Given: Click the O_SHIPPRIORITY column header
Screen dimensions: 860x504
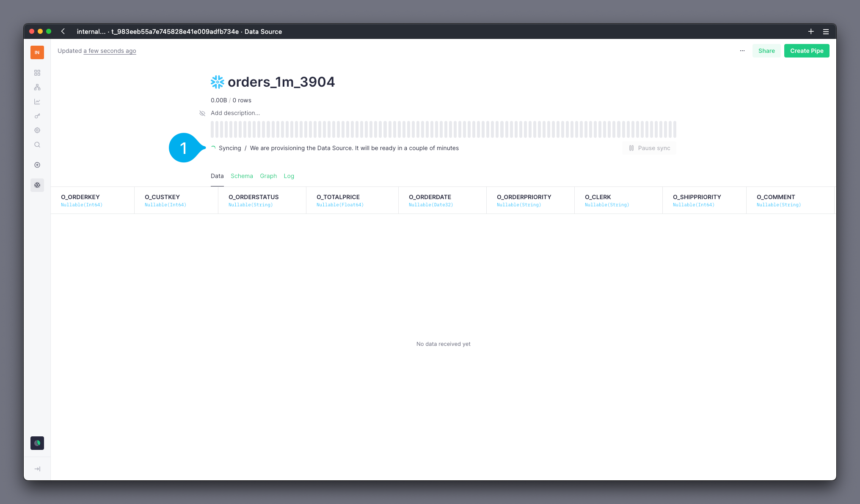Looking at the screenshot, I should [x=704, y=200].
